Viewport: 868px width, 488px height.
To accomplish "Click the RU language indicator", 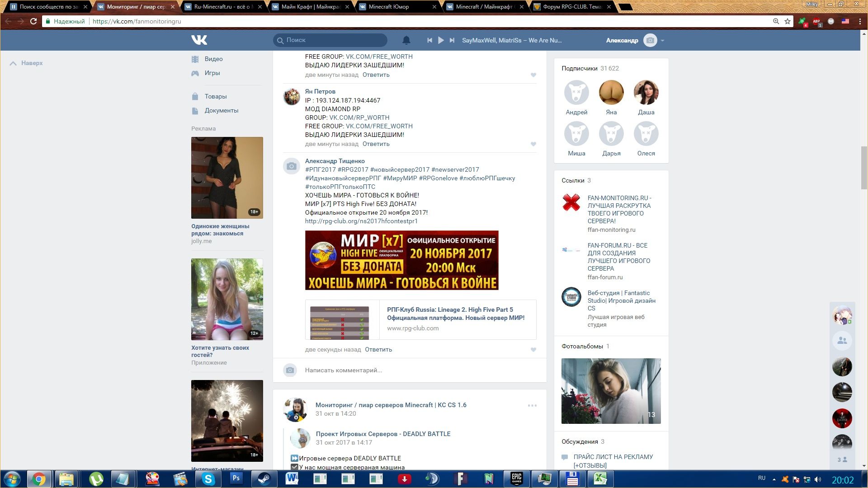I will point(762,478).
